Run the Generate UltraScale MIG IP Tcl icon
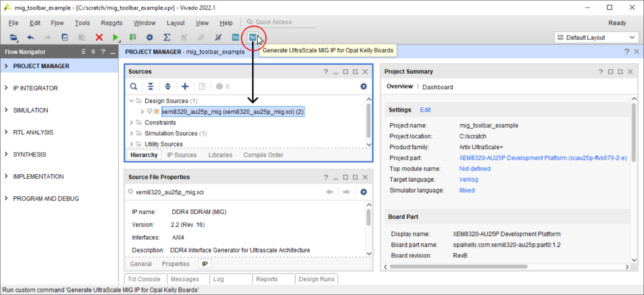This screenshot has width=644, height=295. click(253, 37)
